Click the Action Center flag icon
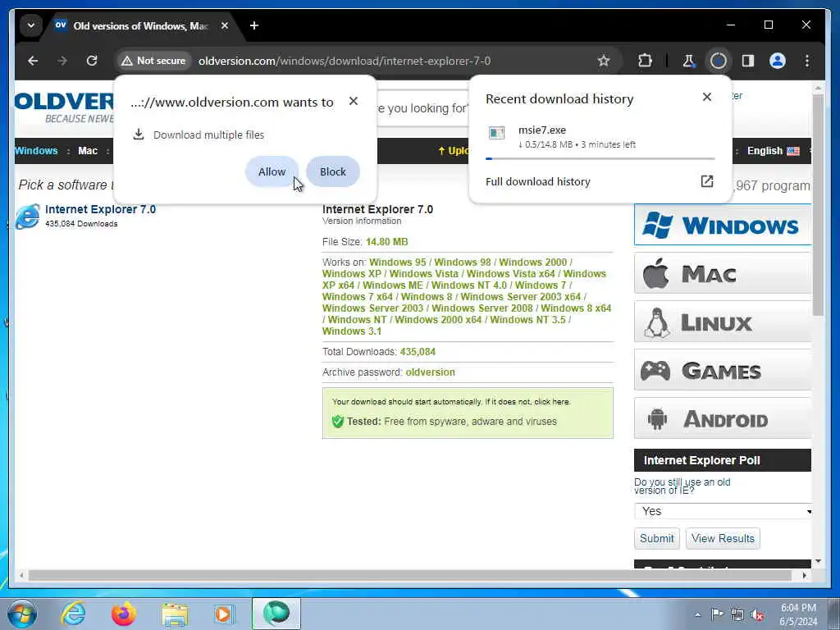Screen dimensions: 840x630 click(x=717, y=614)
